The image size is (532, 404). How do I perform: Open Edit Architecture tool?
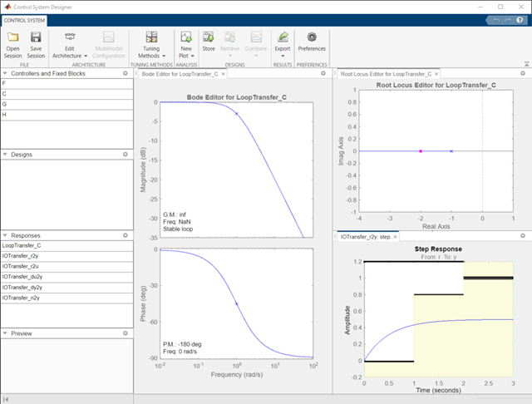point(70,37)
